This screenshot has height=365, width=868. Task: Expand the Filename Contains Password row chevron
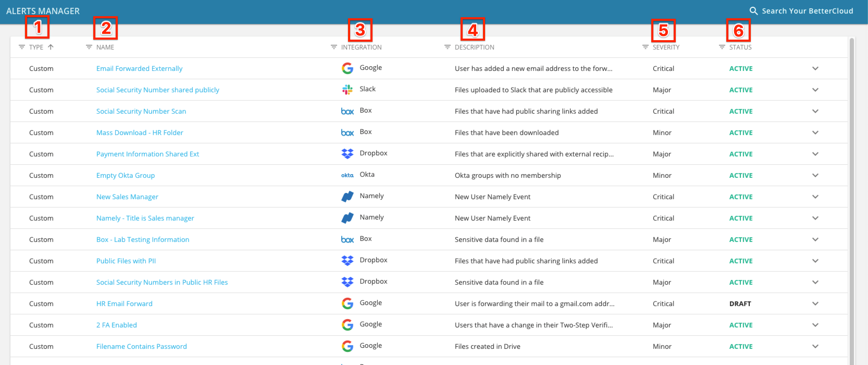[x=815, y=346]
